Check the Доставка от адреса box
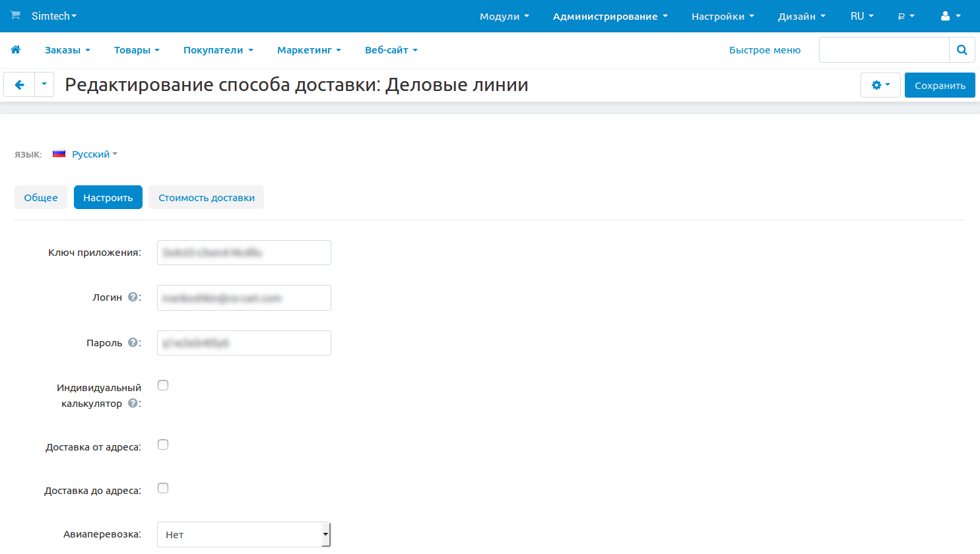Viewport: 980px width, 554px height. (x=163, y=445)
